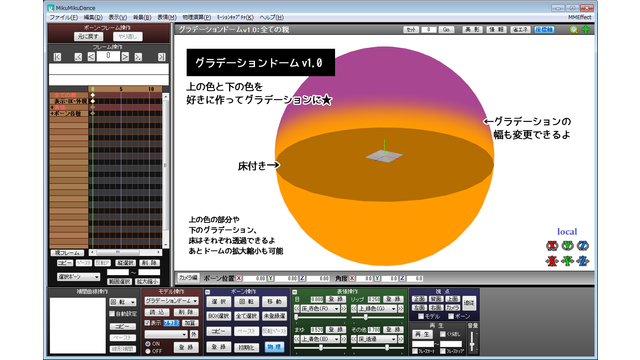Open 回転 interpolation type dropdown
This screenshot has height=360, width=640.
[x=123, y=302]
